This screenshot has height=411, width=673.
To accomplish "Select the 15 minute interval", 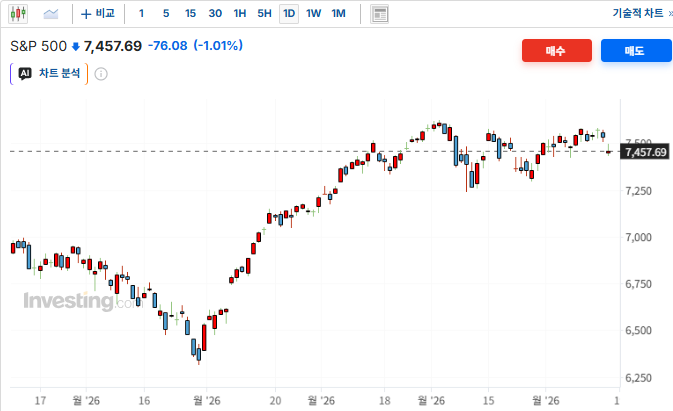I will (x=190, y=14).
